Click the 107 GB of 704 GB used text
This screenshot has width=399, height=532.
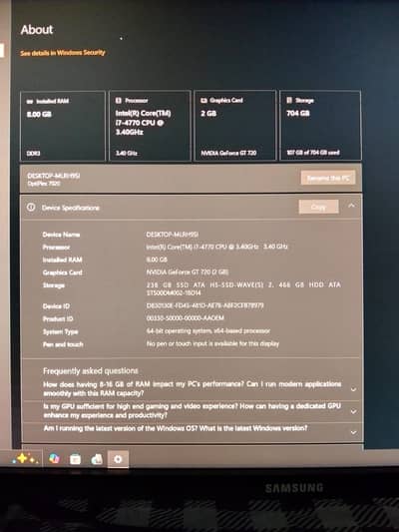click(313, 153)
